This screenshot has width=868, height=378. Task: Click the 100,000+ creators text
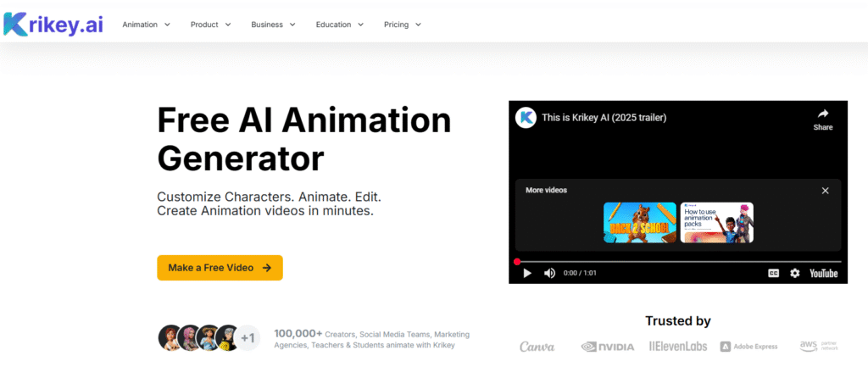(x=372, y=339)
